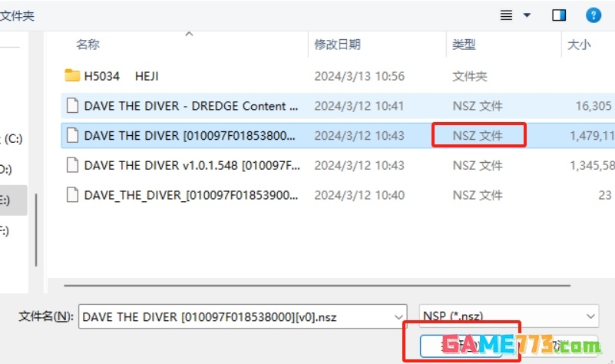Click the change view layout icon

[x=506, y=15]
